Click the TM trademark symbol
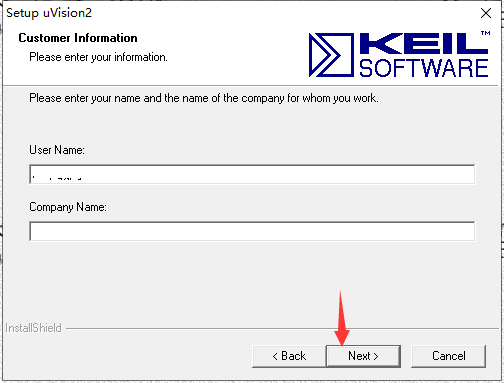This screenshot has height=383, width=504. (x=485, y=33)
